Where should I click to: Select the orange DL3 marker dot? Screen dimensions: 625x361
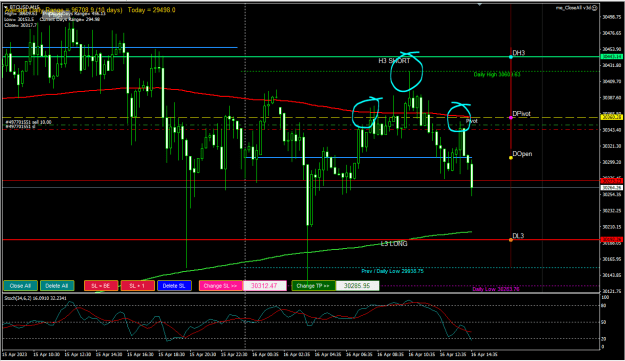click(511, 240)
